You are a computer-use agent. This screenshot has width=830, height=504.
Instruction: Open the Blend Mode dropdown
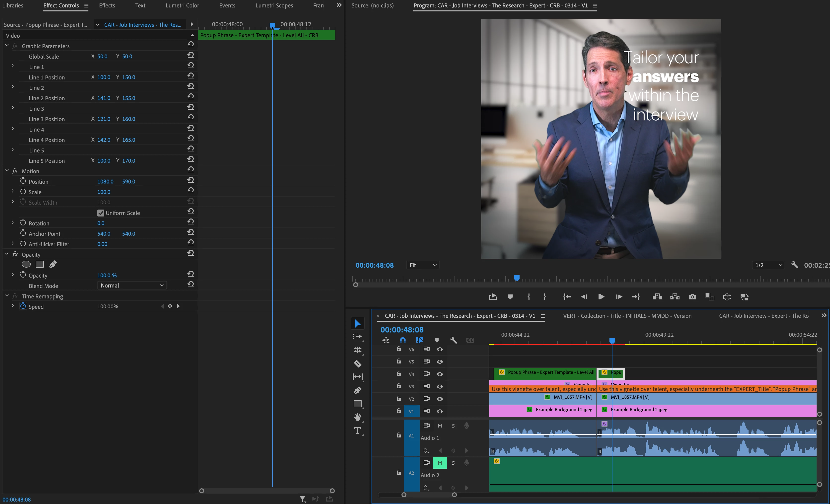pyautogui.click(x=132, y=286)
